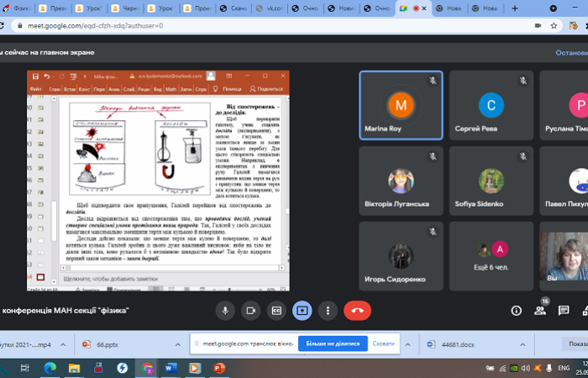Open PowerPoint from Windows taskbar
Screen dimensions: 588x378
click(x=219, y=368)
